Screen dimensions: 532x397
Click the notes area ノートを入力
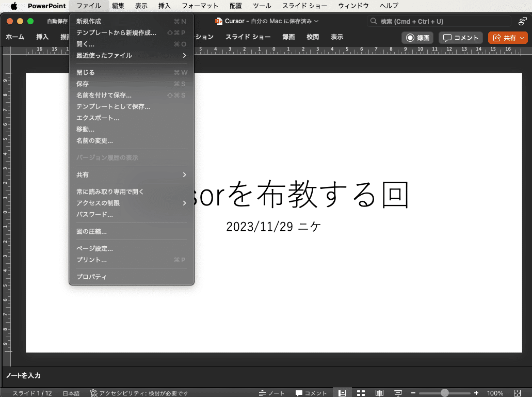(x=23, y=375)
